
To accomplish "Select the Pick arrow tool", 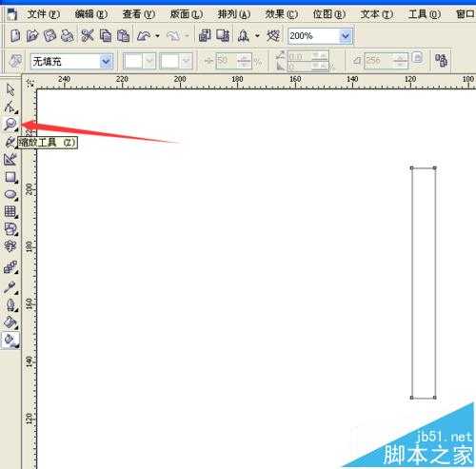I will coord(10,89).
